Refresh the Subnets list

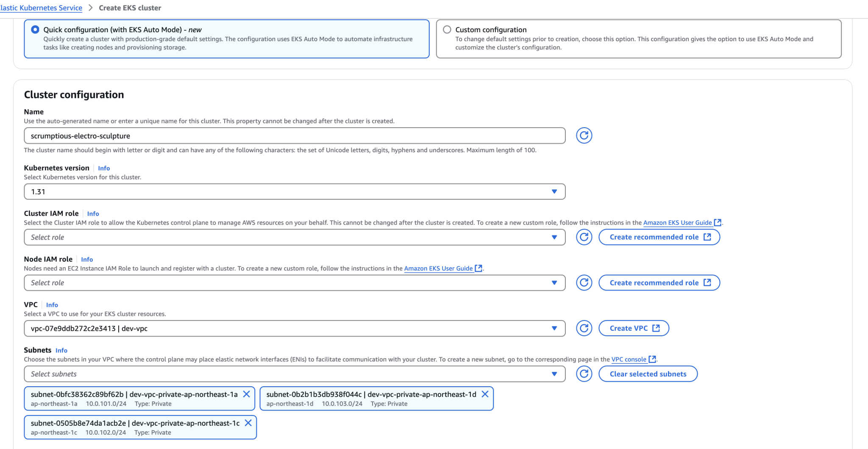584,374
